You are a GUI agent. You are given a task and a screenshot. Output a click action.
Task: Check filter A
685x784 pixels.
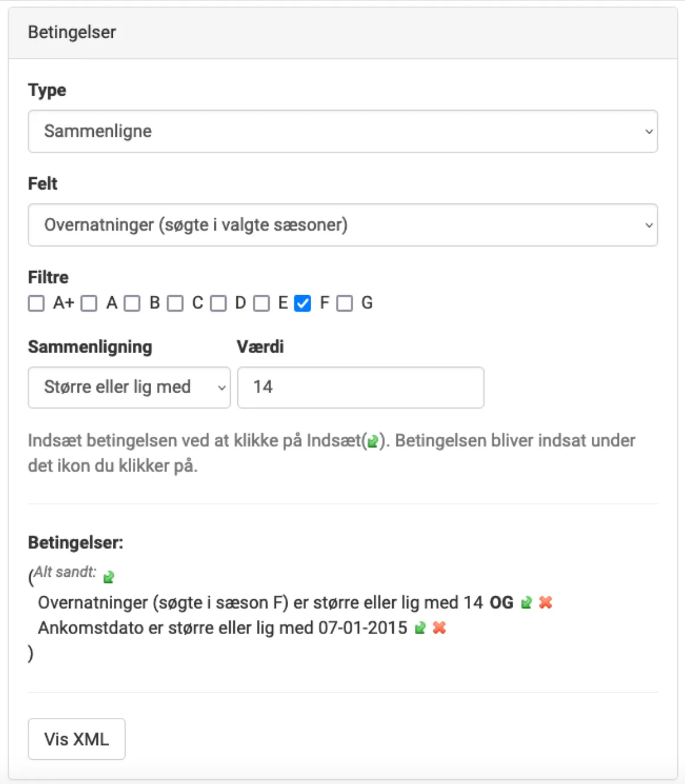point(89,303)
